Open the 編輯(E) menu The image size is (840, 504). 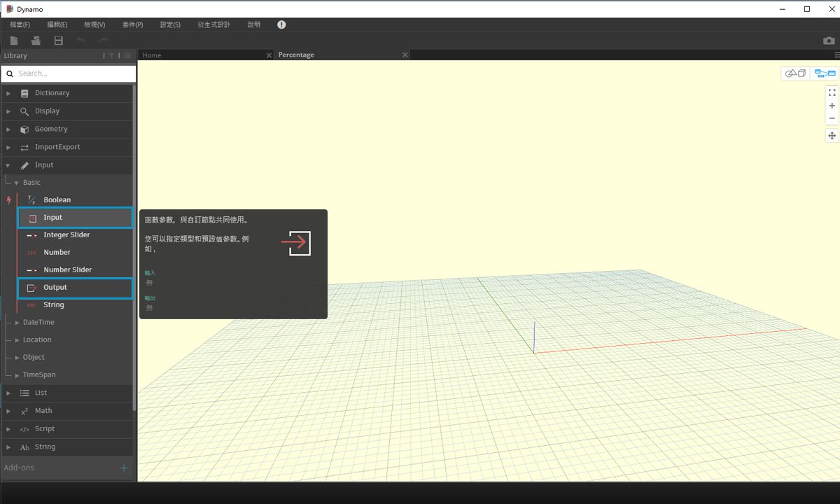pos(57,24)
